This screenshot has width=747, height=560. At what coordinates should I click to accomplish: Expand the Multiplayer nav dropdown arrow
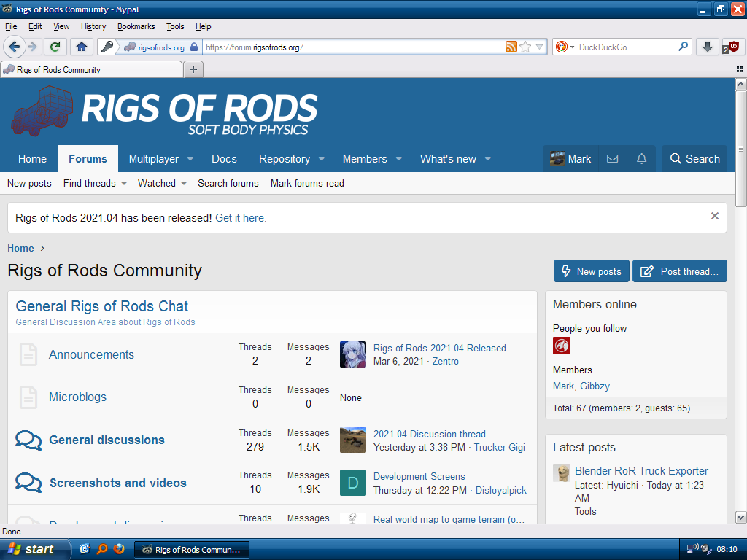tap(190, 159)
